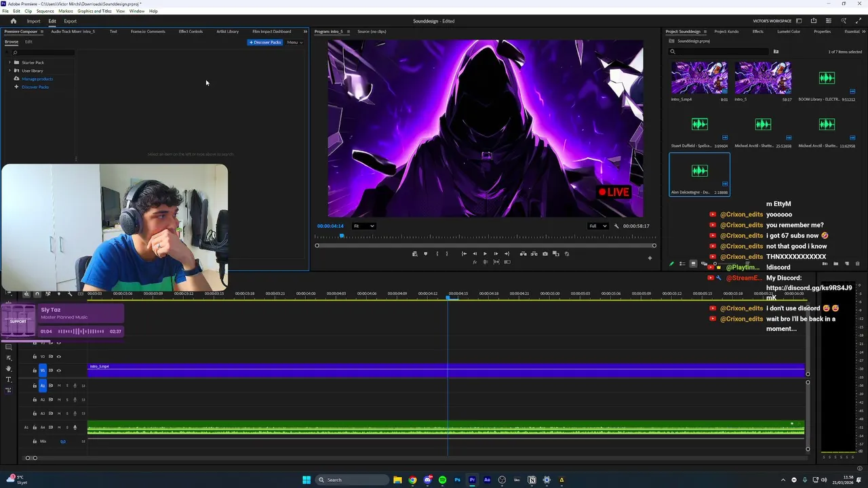Select the Rectangle tool in toolbox
Viewport: 868px width, 488px height.
[x=9, y=346]
